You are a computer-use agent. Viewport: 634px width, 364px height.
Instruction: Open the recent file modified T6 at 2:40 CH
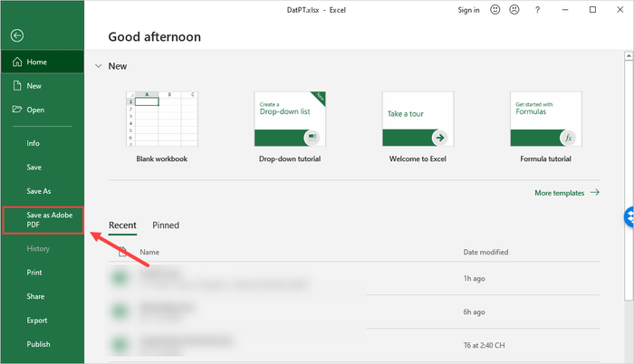tap(354, 345)
